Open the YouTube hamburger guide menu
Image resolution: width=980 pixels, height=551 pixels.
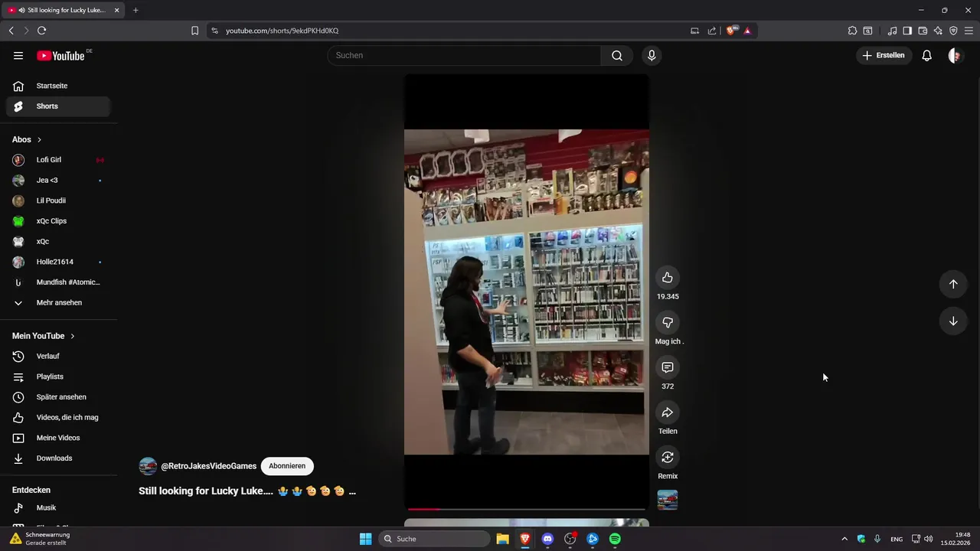(x=18, y=55)
